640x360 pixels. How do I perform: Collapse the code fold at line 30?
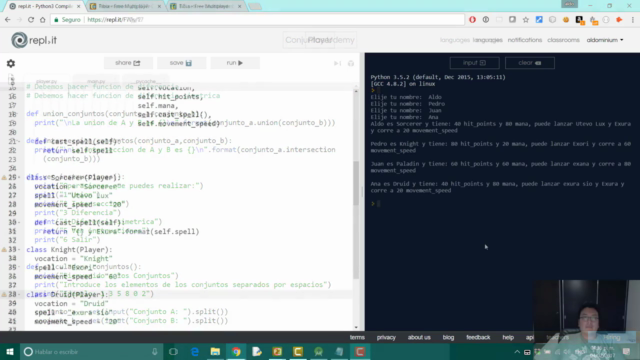pos(19,222)
